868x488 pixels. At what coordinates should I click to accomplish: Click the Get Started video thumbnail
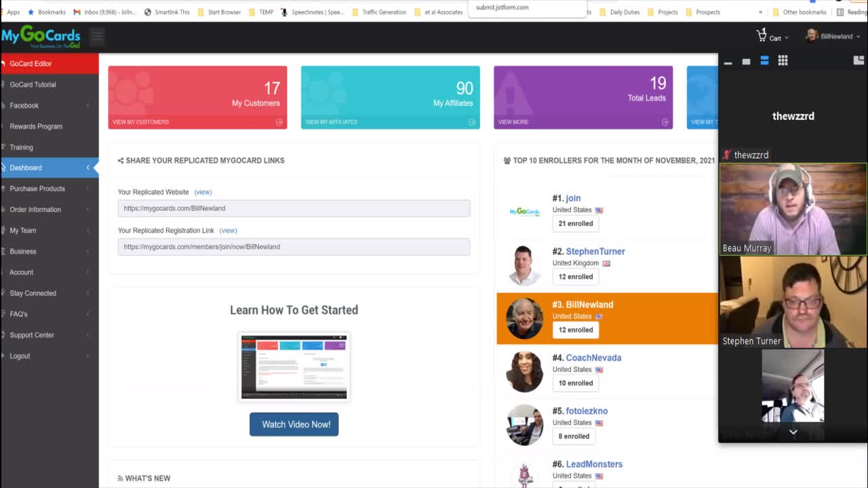pos(294,367)
